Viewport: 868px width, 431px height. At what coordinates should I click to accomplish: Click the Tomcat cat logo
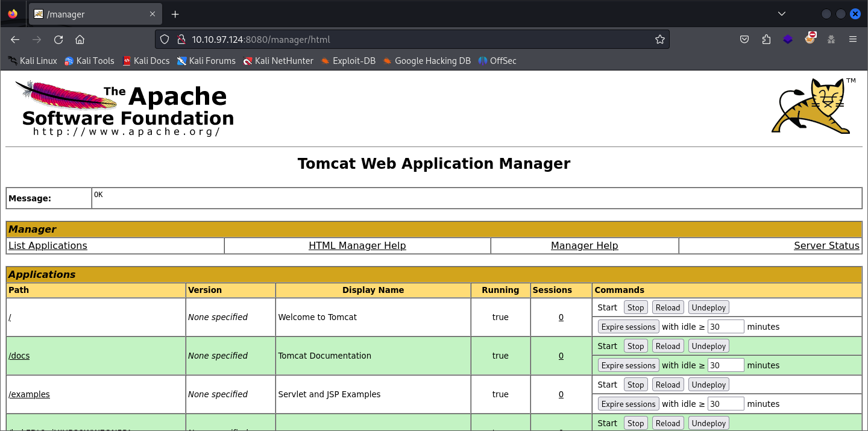click(814, 105)
